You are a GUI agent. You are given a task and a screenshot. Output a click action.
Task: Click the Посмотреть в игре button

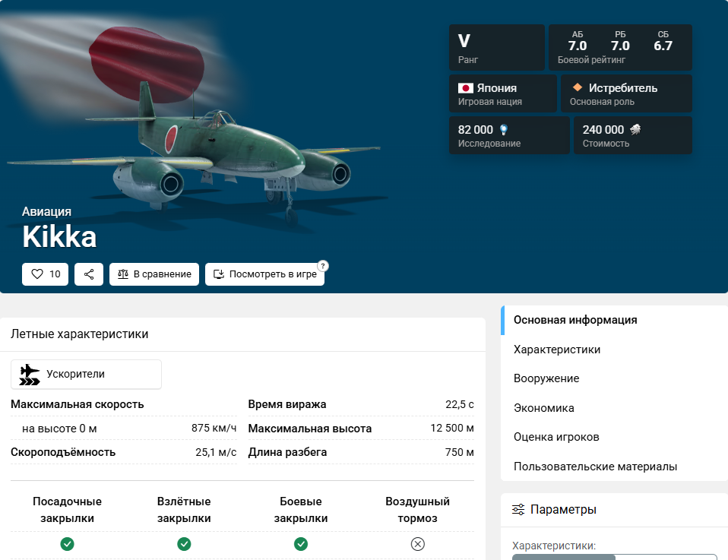pos(264,274)
